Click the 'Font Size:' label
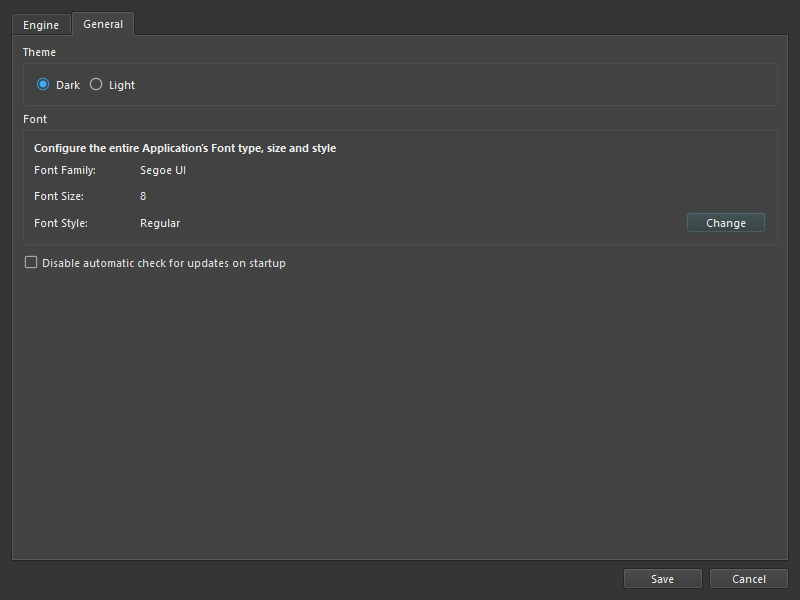Viewport: 800px width, 600px height. pos(59,196)
